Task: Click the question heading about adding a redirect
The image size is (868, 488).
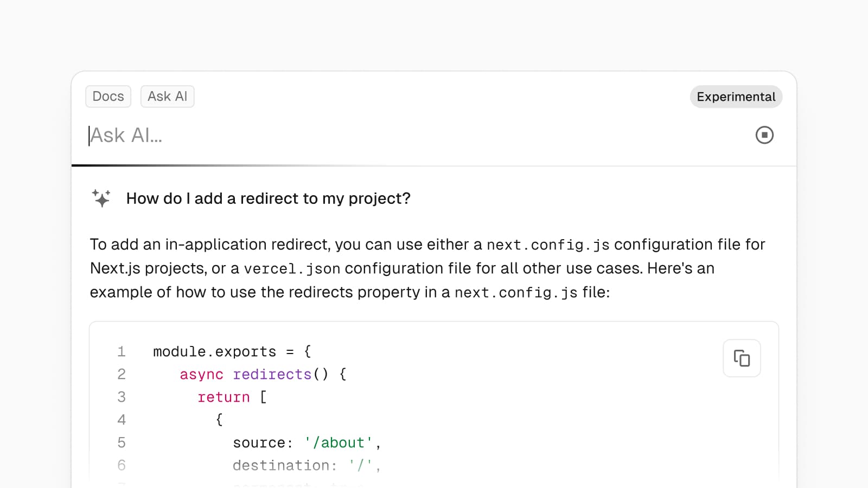Action: click(x=268, y=198)
